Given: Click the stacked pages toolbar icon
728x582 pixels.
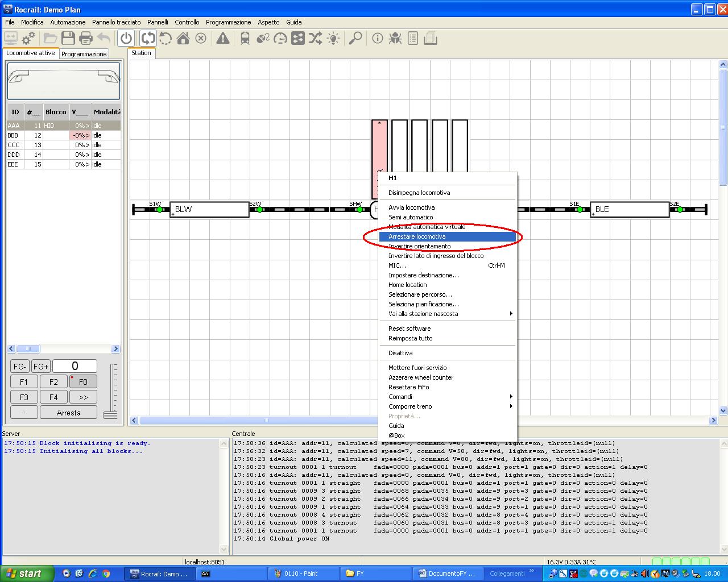Looking at the screenshot, I should click(x=431, y=39).
